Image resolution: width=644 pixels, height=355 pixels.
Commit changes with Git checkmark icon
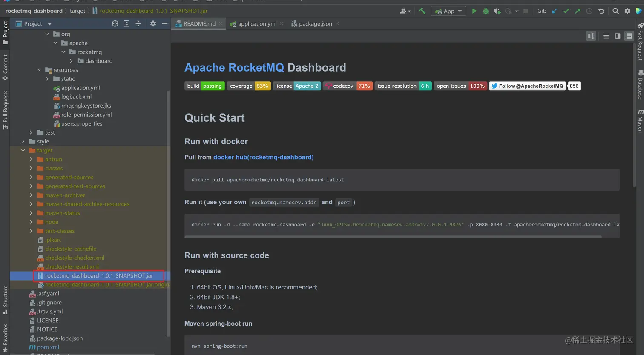click(566, 11)
